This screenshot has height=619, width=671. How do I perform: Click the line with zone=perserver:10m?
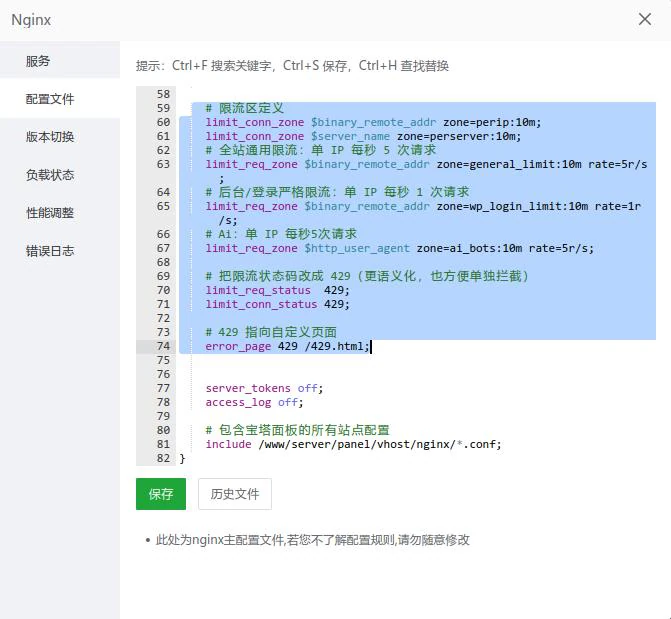point(363,137)
